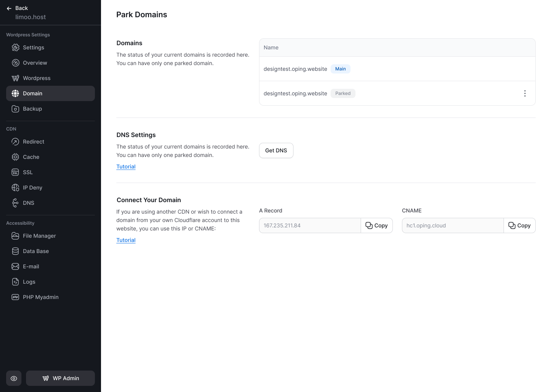Toggle the eye visibility button at sidebar bottom
Image resolution: width=551 pixels, height=392 pixels.
(14, 378)
